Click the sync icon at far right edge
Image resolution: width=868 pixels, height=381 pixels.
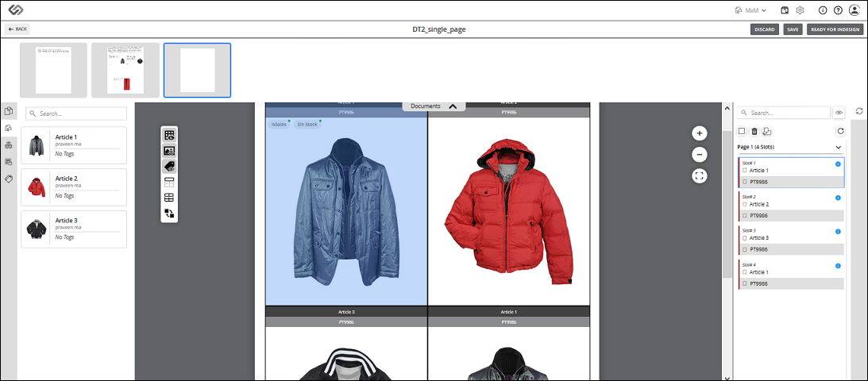[x=859, y=111]
